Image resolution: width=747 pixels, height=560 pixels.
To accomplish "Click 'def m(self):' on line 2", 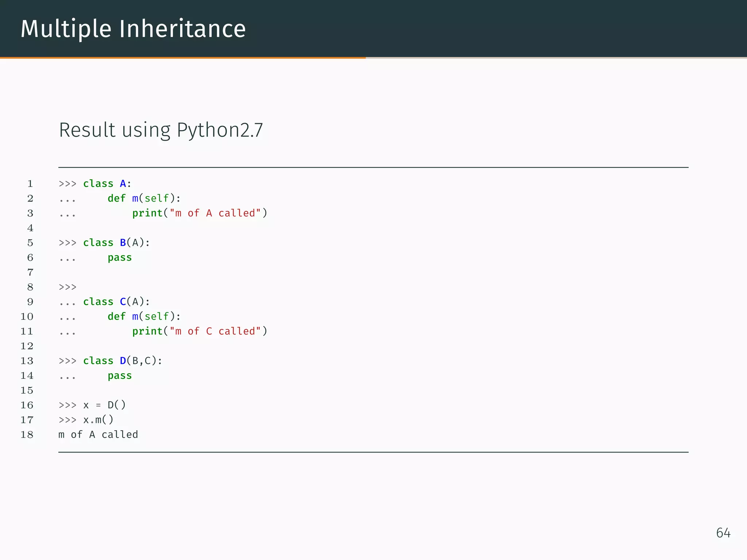I will click(x=144, y=199).
